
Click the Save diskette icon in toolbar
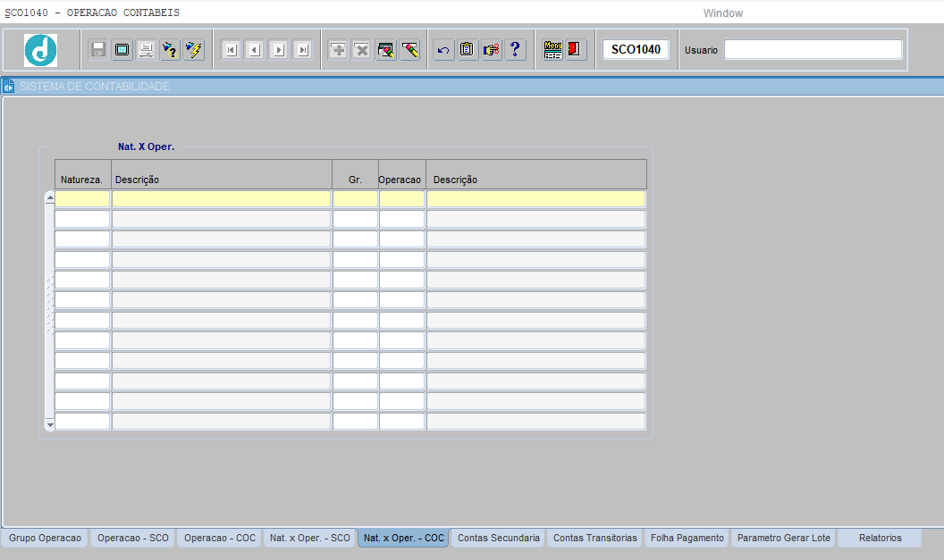pos(98,50)
